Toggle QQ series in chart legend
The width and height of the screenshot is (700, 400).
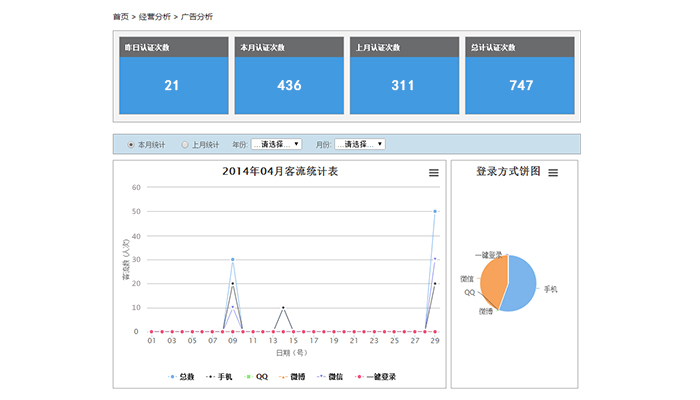pyautogui.click(x=256, y=377)
